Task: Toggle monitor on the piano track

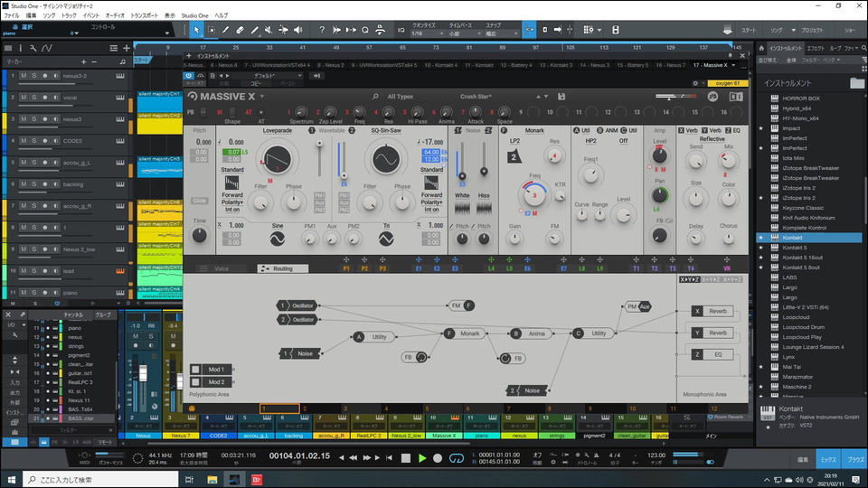Action: click(55, 293)
